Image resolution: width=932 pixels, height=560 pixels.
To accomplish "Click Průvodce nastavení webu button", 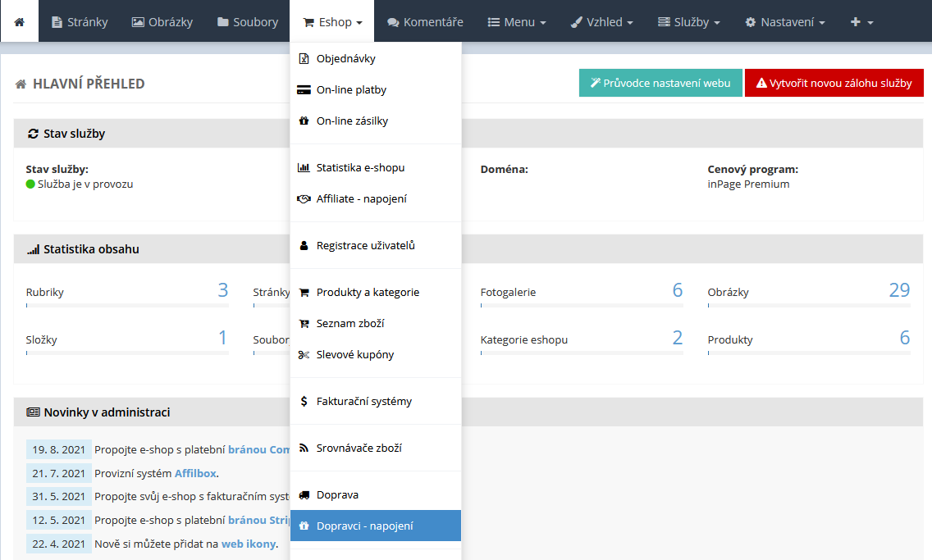I will click(660, 83).
